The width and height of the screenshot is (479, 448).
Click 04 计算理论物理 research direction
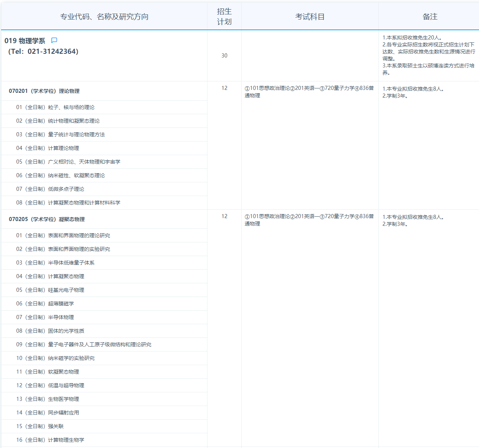point(48,148)
